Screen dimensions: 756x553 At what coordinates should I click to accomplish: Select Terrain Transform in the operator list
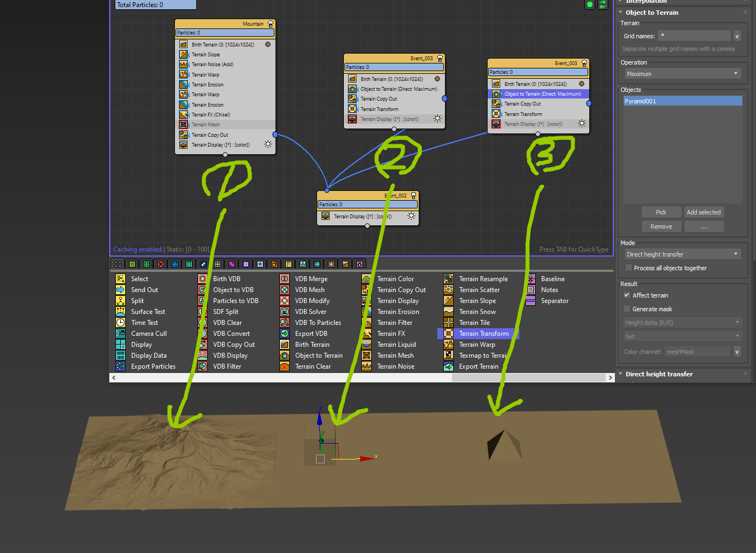tap(483, 334)
